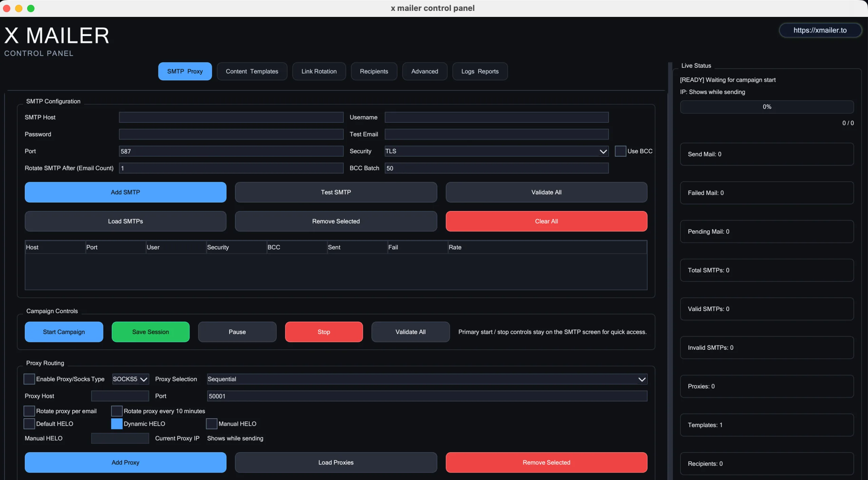This screenshot has height=480, width=868.
Task: Click the Sent column header
Action: 357,247
